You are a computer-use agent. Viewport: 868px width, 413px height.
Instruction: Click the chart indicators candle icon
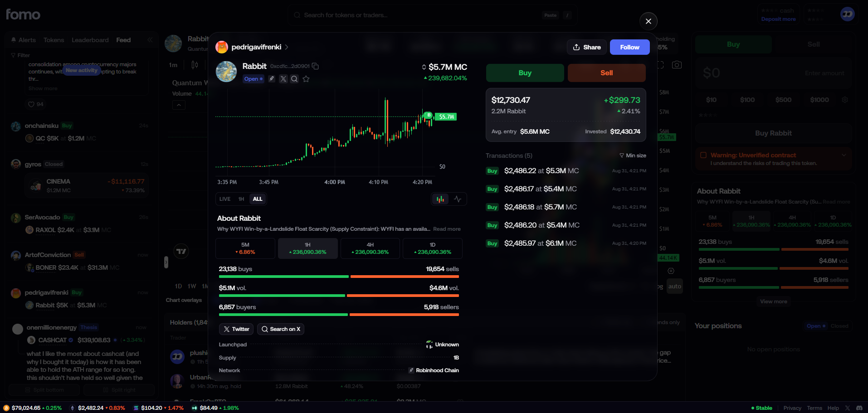[x=195, y=65]
